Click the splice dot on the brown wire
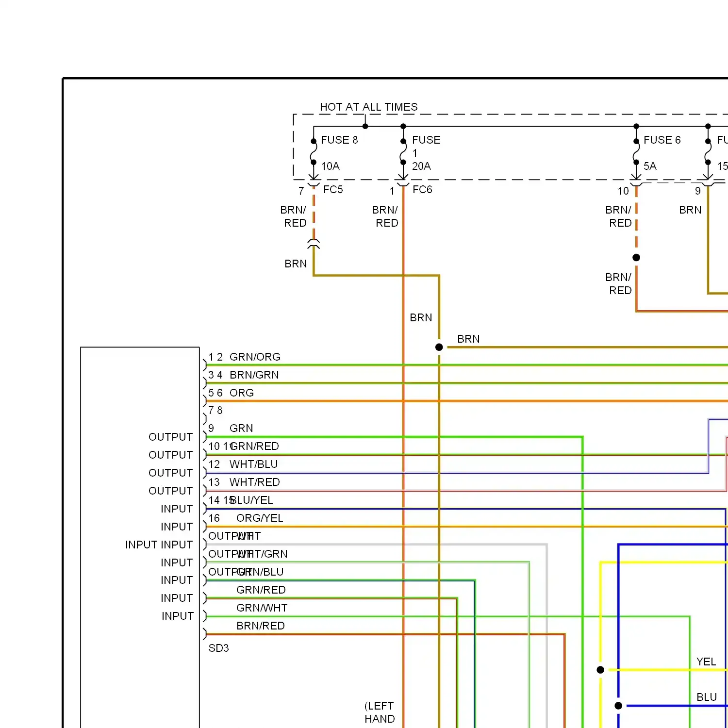 pos(439,347)
